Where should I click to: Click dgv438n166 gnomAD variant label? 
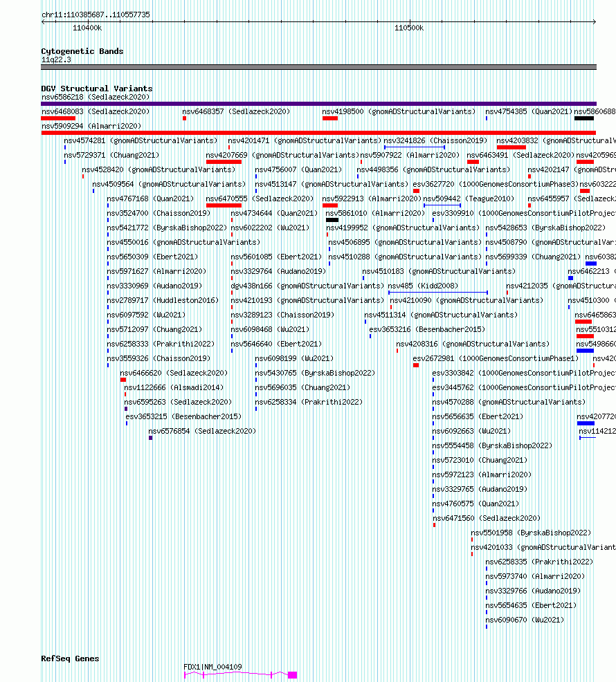pyautogui.click(x=307, y=286)
